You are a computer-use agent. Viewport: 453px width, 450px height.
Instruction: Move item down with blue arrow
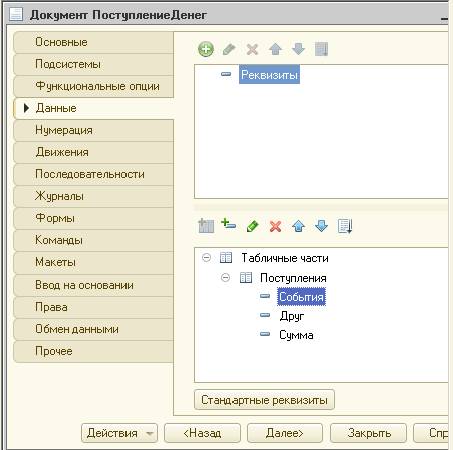[321, 226]
